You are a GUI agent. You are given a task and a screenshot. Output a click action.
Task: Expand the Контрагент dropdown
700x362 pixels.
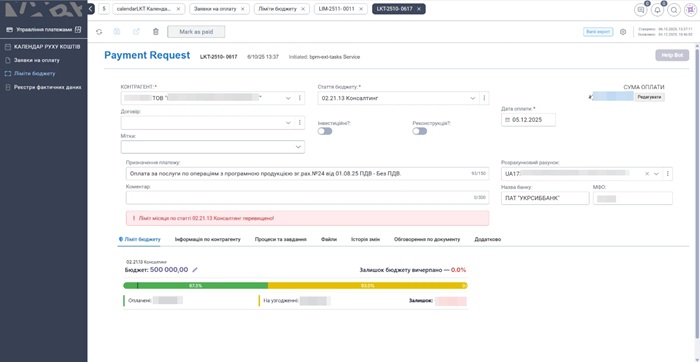click(x=288, y=98)
